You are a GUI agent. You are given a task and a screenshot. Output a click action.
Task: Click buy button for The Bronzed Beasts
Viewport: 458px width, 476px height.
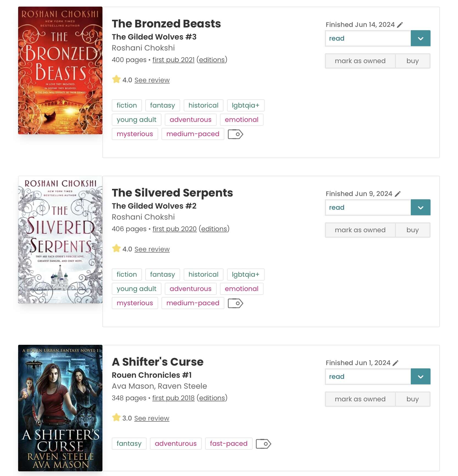pyautogui.click(x=413, y=61)
